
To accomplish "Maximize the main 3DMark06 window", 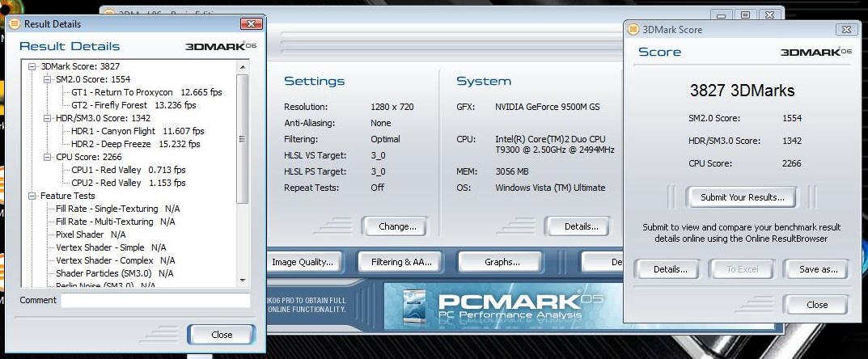I will (x=746, y=15).
